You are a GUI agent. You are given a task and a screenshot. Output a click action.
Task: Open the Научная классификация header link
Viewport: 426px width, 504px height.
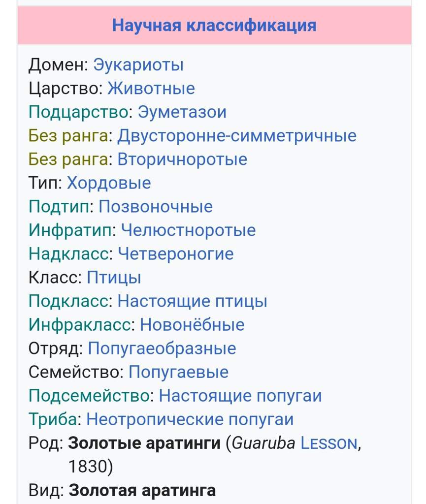tap(214, 25)
